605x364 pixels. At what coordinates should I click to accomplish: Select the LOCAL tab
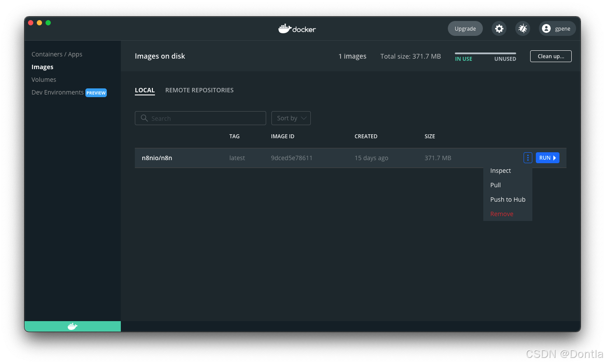click(x=145, y=90)
